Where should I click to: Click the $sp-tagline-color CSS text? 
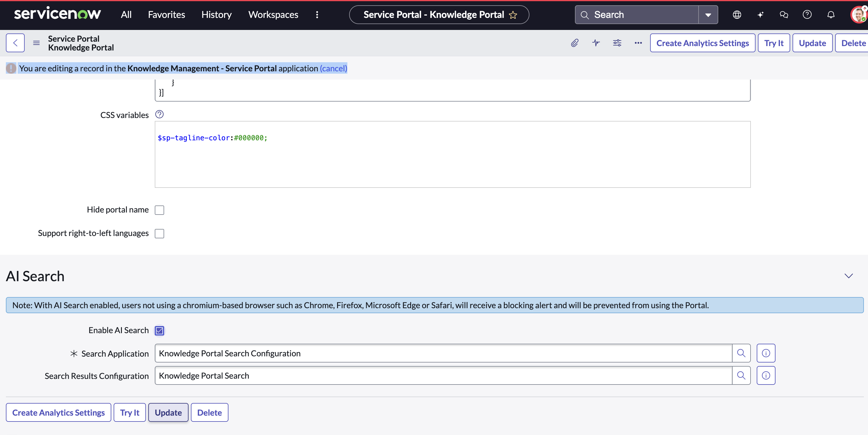pyautogui.click(x=212, y=138)
